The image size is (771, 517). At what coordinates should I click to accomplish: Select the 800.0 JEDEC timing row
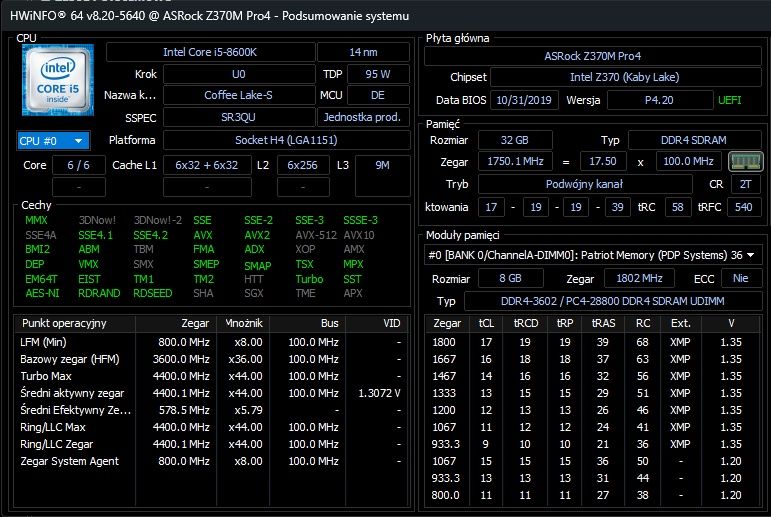(x=593, y=495)
